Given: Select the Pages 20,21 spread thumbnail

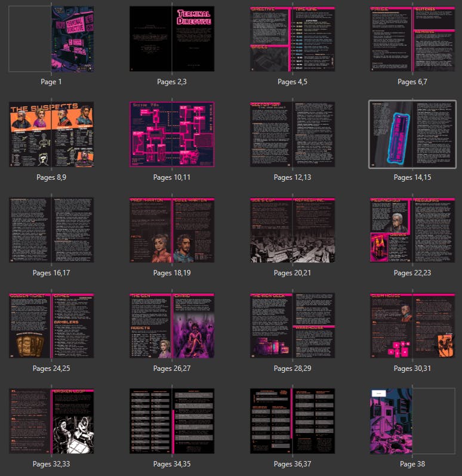Looking at the screenshot, I should click(292, 230).
